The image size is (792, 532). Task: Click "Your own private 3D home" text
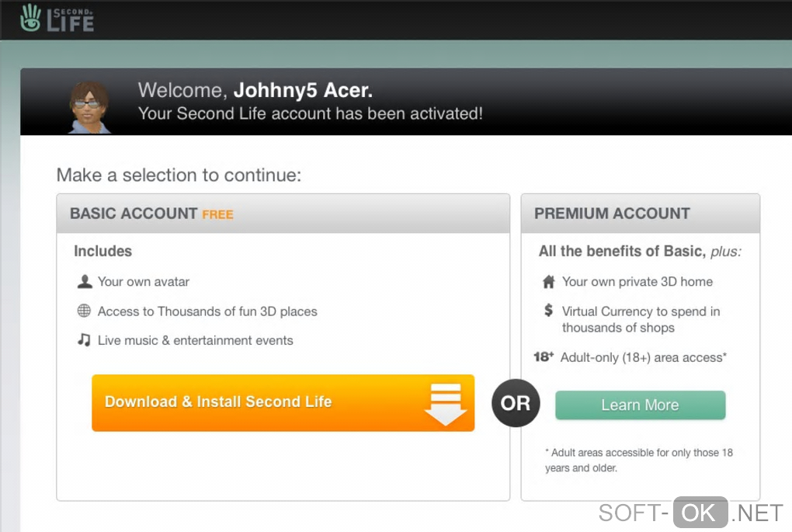pyautogui.click(x=637, y=282)
